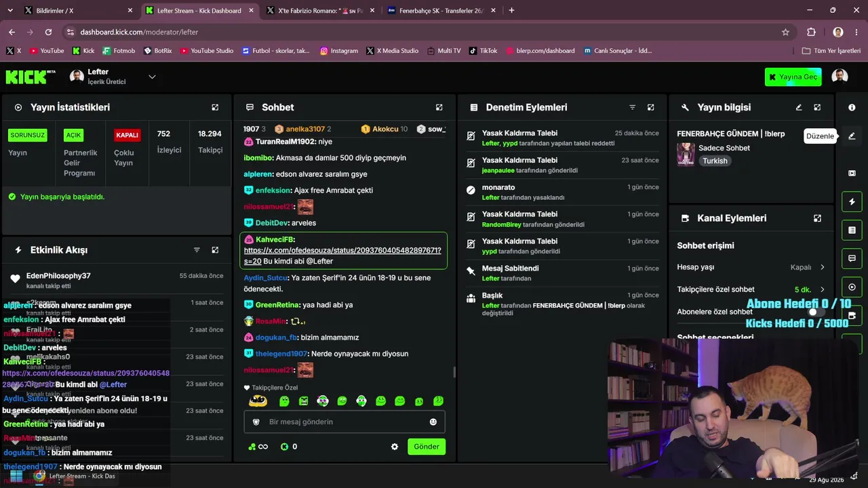Insert the yellow big-eyed emote
Viewport: 868px width, 488px height.
pos(258,401)
